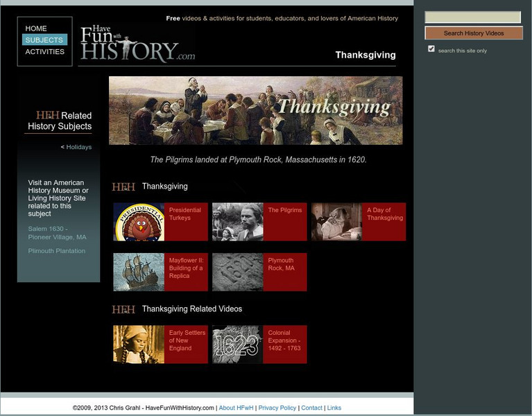Open Salem 1630 - Pioneer Village, MA link

(57, 233)
